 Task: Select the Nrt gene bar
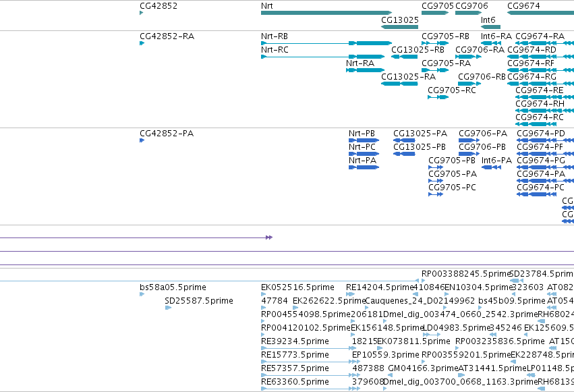(x=326, y=13)
